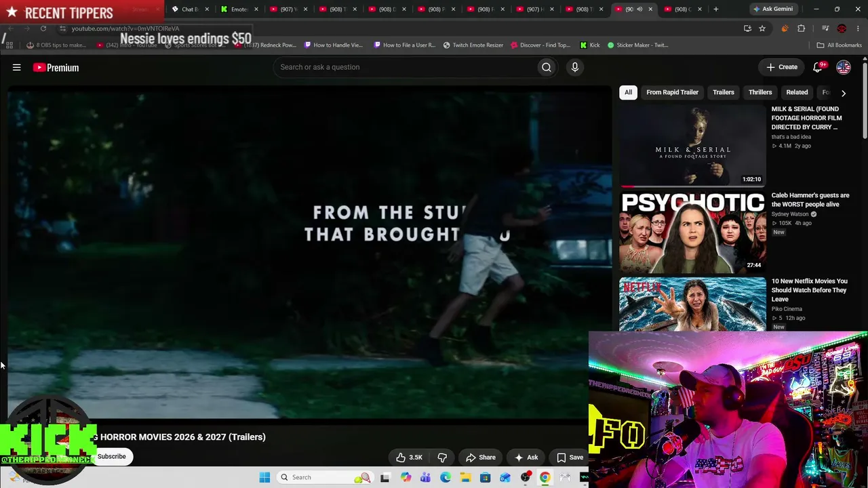The height and width of the screenshot is (488, 868).
Task: Show more filter chips with arrow
Action: click(844, 93)
